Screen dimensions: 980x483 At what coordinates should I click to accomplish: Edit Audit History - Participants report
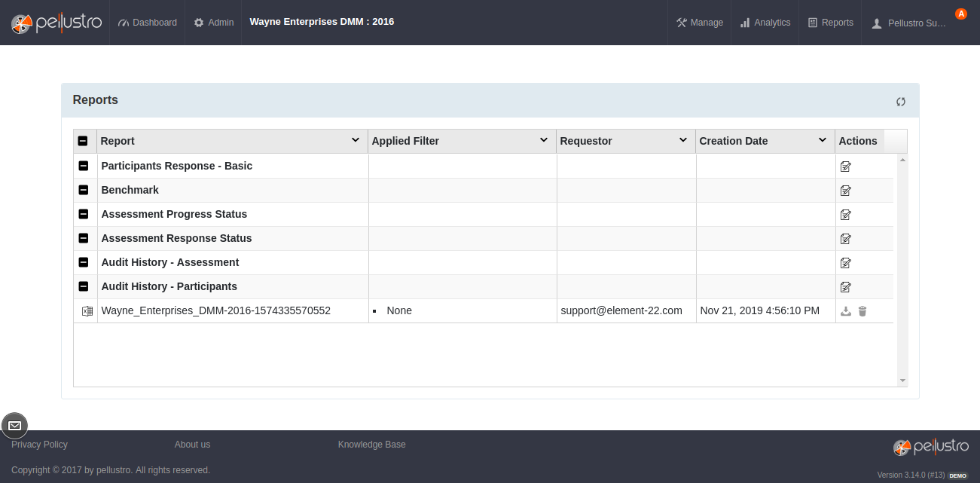846,287
